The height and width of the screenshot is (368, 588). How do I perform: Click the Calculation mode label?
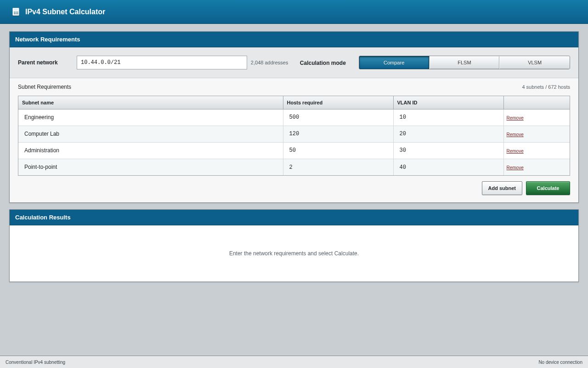point(323,63)
